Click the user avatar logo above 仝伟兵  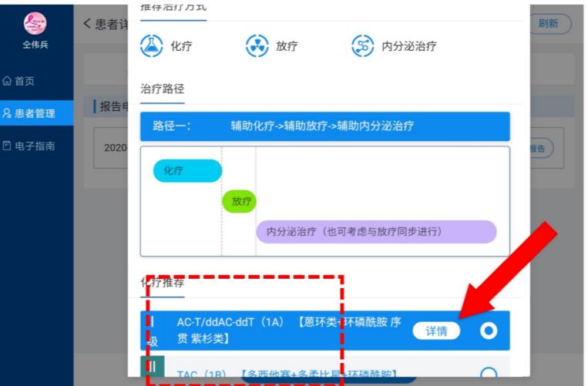36,23
